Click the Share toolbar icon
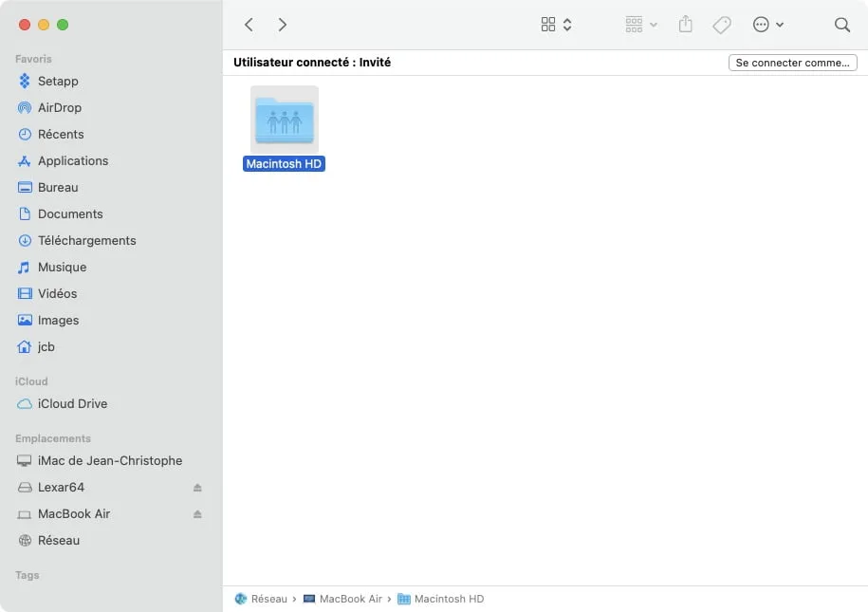Screen dimensions: 868x612 click(685, 24)
